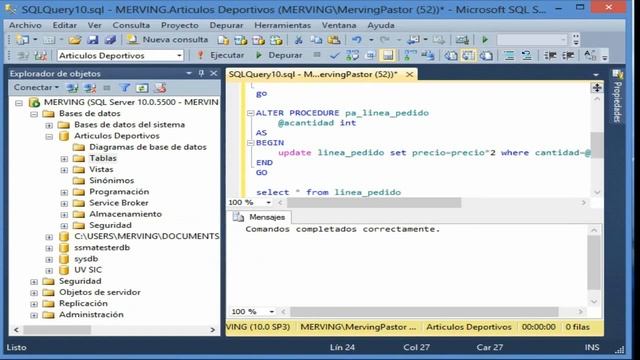This screenshot has height=360, width=640.
Task: Close the Explorador de objetos panel
Action: coord(214,73)
